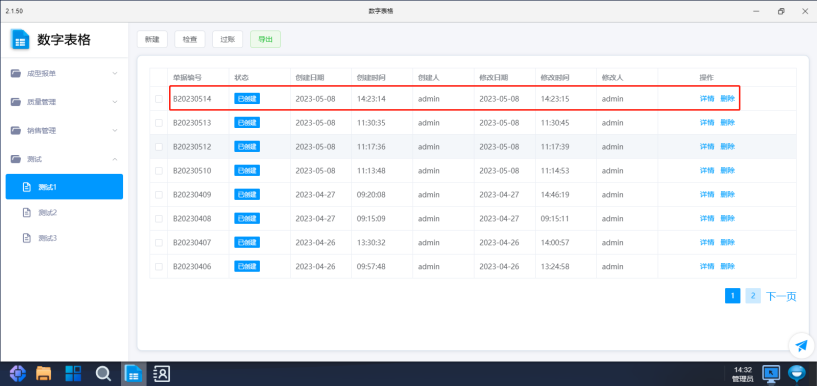Open the start menu icon in taskbar
817x386 pixels.
pyautogui.click(x=17, y=373)
